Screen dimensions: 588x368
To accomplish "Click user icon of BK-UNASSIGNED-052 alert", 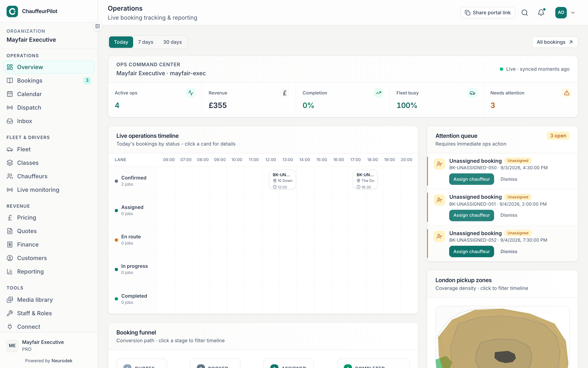I will [439, 236].
